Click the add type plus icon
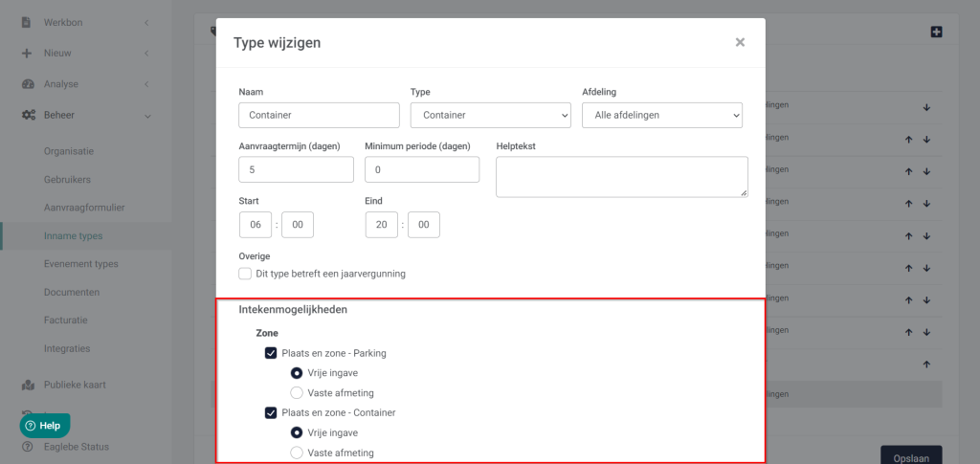This screenshot has width=980, height=464. click(936, 32)
